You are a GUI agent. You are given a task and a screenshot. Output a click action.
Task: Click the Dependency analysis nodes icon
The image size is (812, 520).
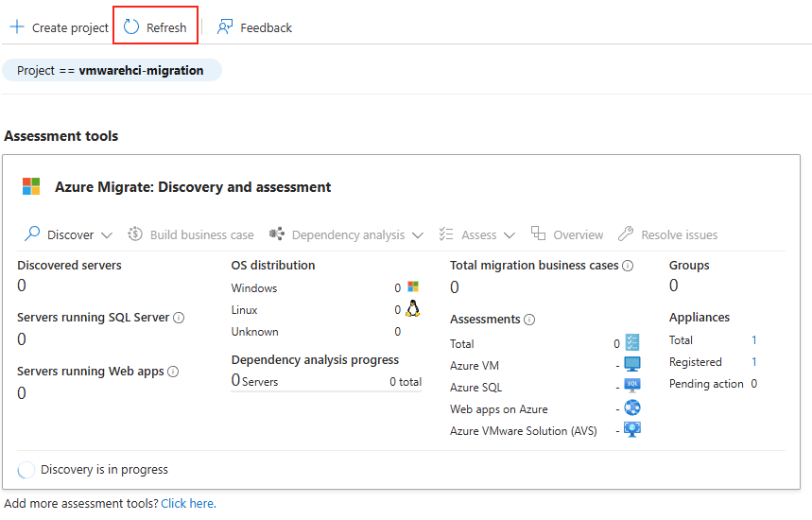pos(277,234)
